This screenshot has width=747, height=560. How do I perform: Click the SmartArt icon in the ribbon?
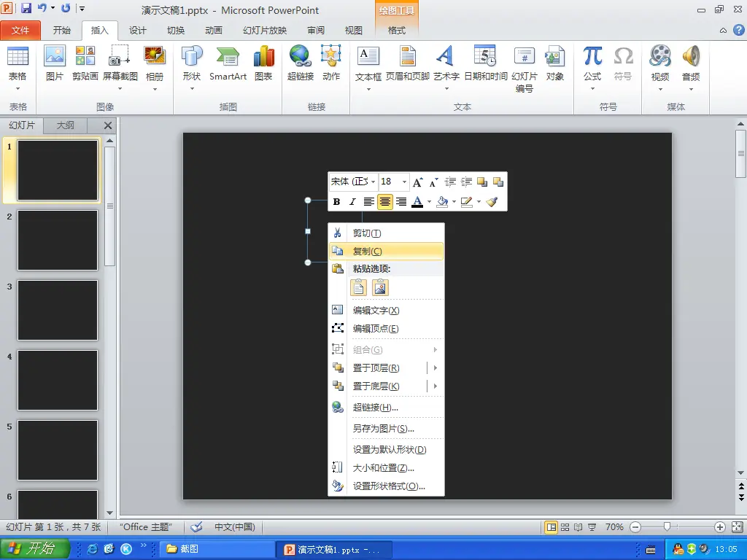pyautogui.click(x=228, y=57)
